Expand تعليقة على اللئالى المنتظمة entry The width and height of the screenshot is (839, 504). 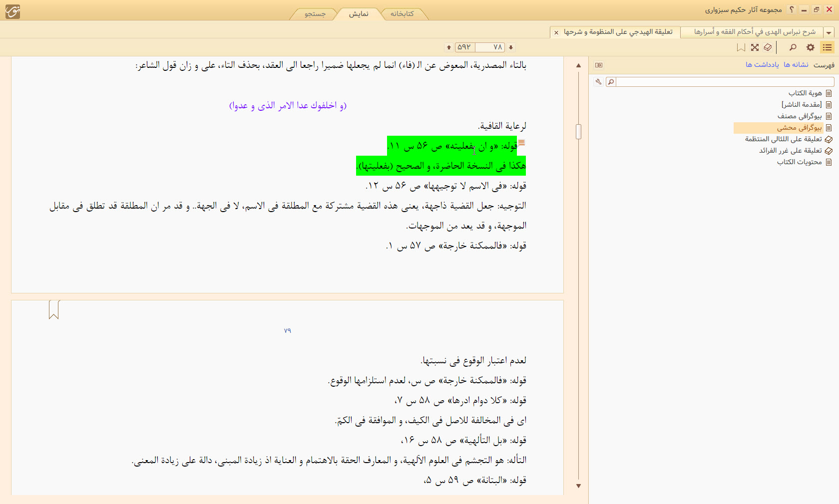784,139
